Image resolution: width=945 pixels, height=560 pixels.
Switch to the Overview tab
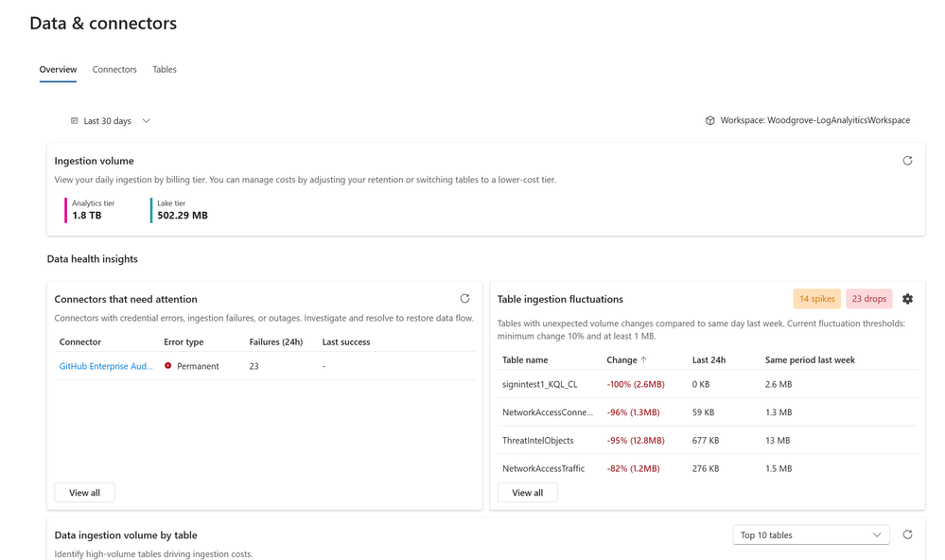58,69
